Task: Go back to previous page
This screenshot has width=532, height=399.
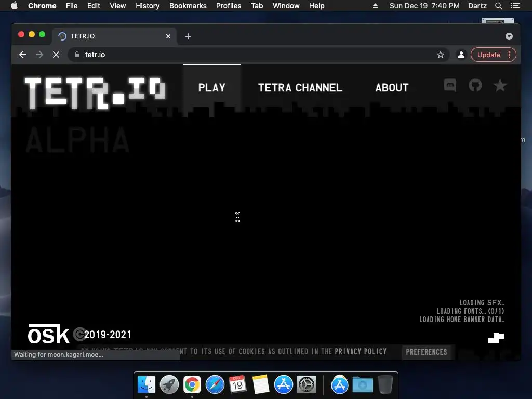Action: [23, 55]
